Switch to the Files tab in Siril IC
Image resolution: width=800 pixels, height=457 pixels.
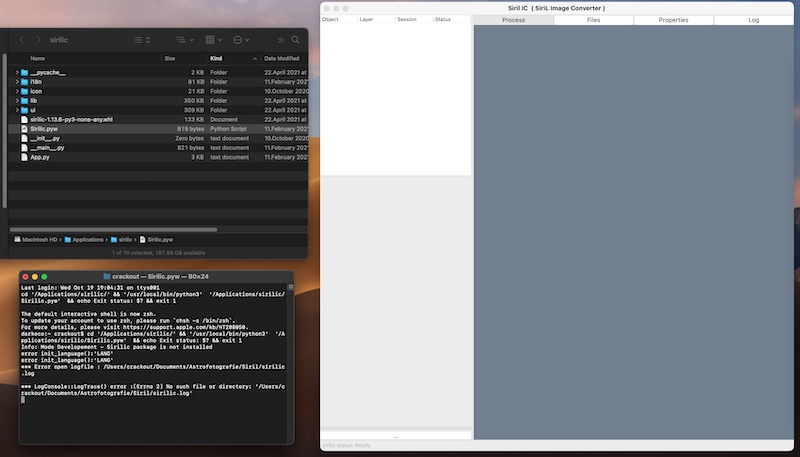[x=593, y=20]
